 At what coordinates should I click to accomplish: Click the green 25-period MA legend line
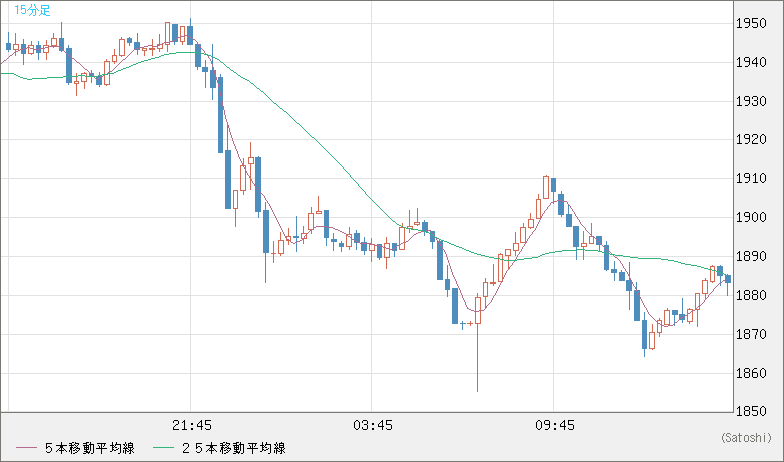tap(164, 448)
